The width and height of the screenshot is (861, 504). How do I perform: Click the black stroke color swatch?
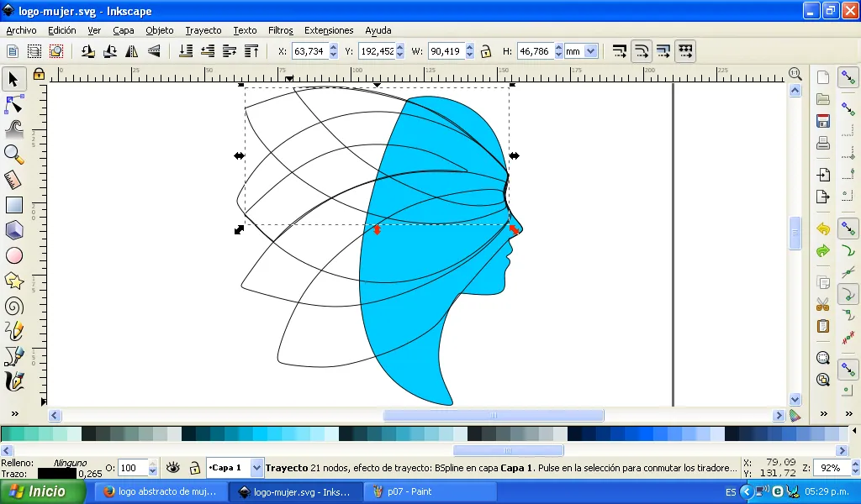pyautogui.click(x=57, y=474)
